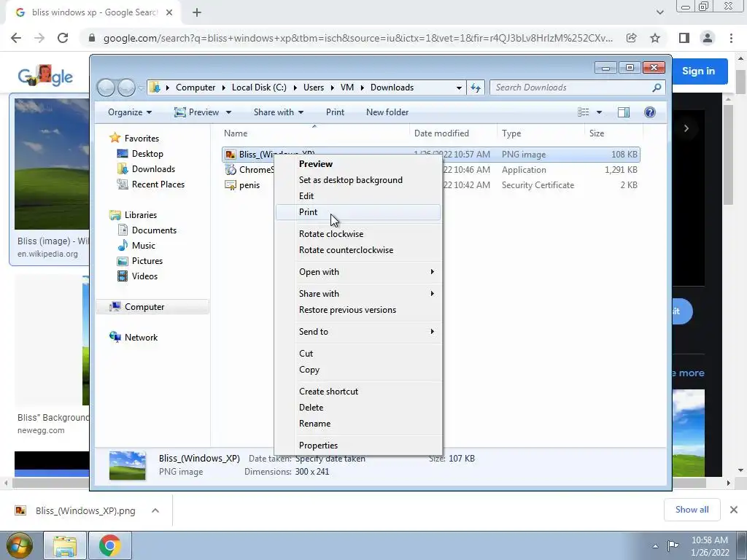Select Favorites in the navigation pane
This screenshot has height=560, width=747.
click(142, 138)
